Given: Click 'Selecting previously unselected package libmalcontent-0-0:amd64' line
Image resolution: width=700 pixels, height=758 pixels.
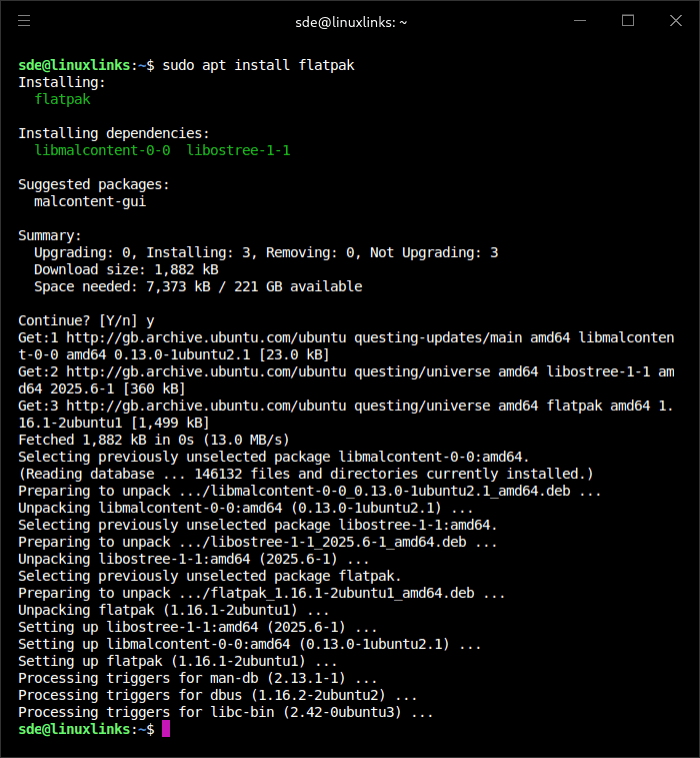Looking at the screenshot, I should click(x=274, y=457).
